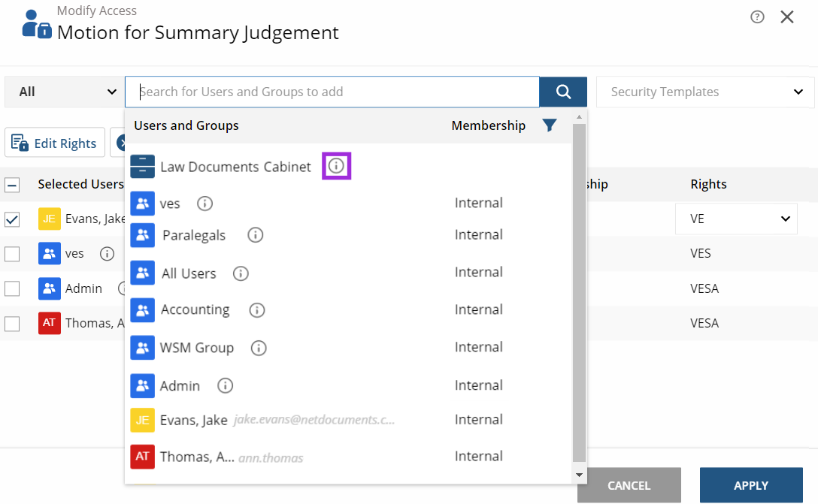Click info icon next to Law Documents Cabinet
The width and height of the screenshot is (818, 504).
click(336, 166)
